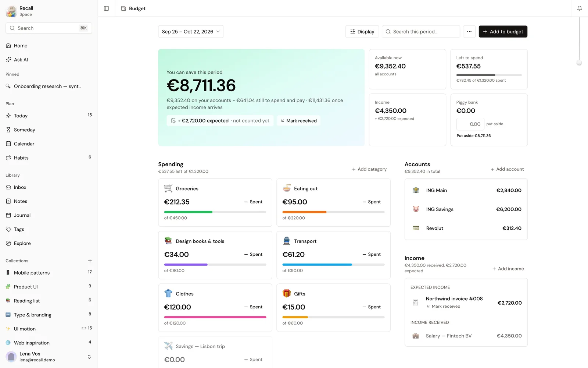This screenshot has height=368, width=588.
Task: Open the Mobile patterns collection
Action: 49,273
